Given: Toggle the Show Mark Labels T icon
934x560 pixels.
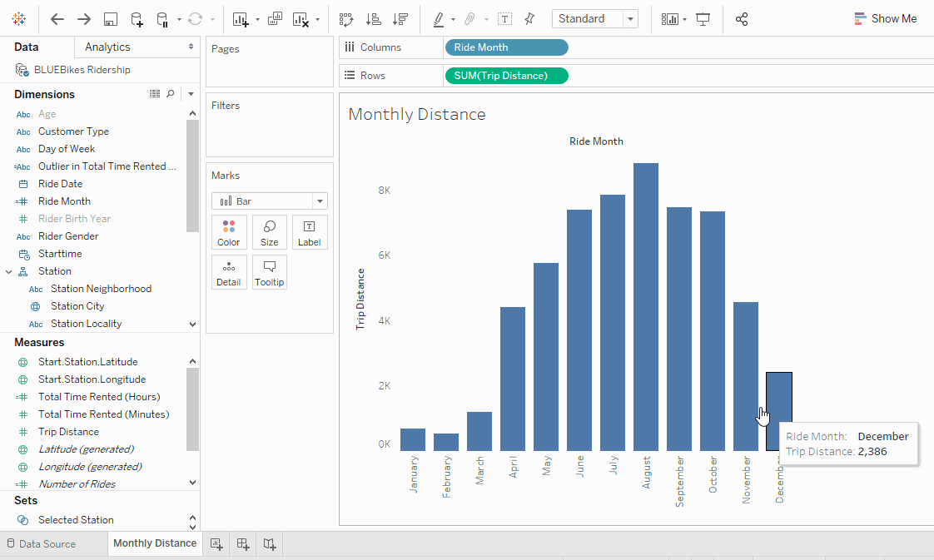Looking at the screenshot, I should click(504, 19).
